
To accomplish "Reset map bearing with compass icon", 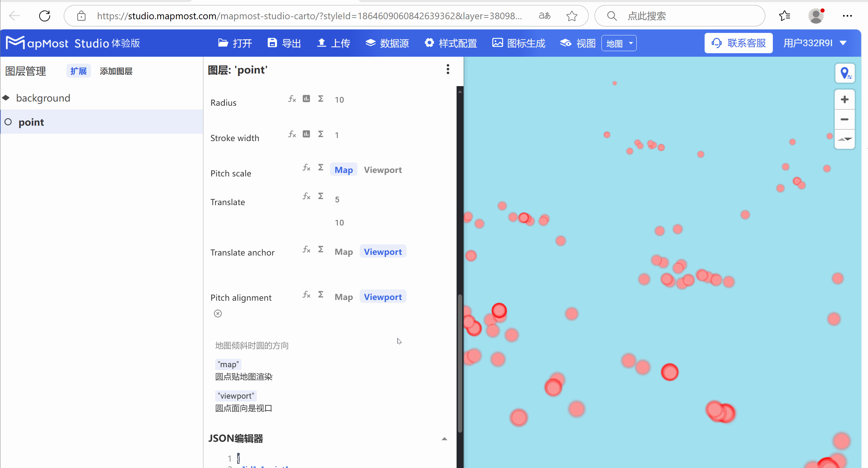I will pyautogui.click(x=845, y=139).
